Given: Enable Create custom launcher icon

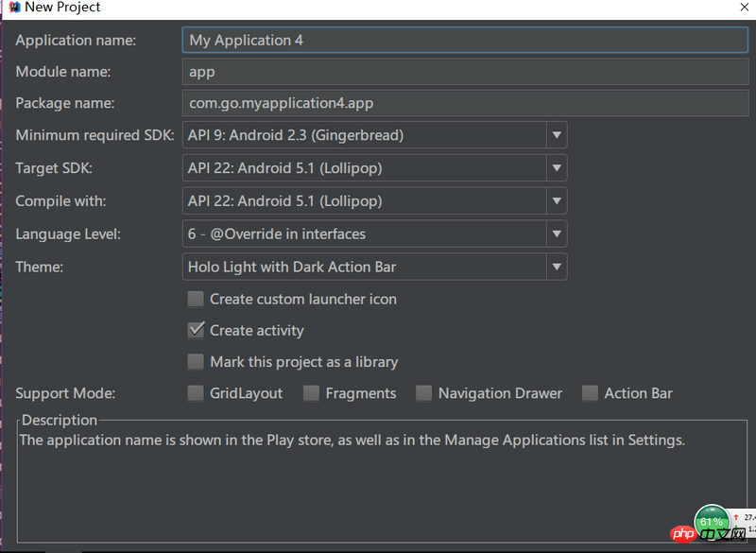Looking at the screenshot, I should pos(196,299).
